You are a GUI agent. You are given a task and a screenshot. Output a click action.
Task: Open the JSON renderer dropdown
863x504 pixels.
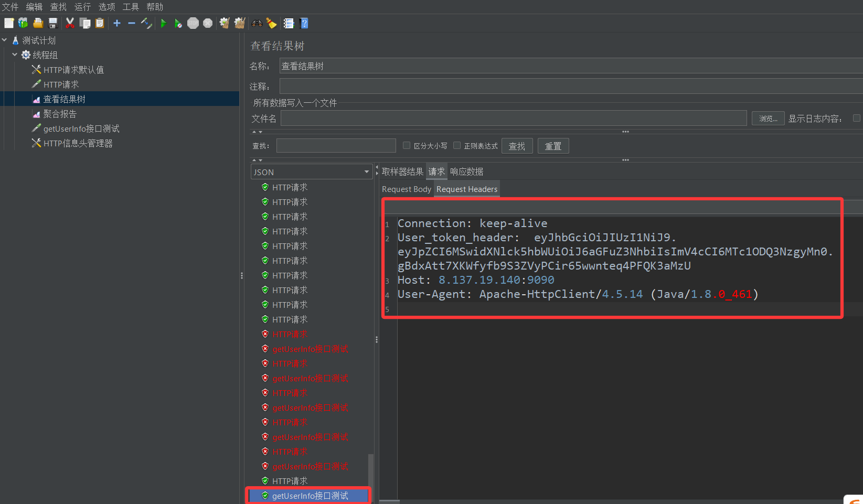pyautogui.click(x=312, y=171)
